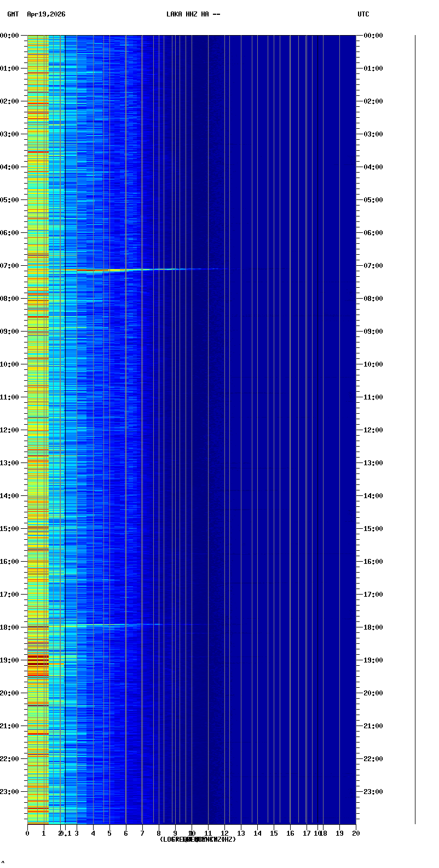Click the 00:00 label on right time axis
Image resolution: width=439 pixels, height=868 pixels.
[x=373, y=36]
